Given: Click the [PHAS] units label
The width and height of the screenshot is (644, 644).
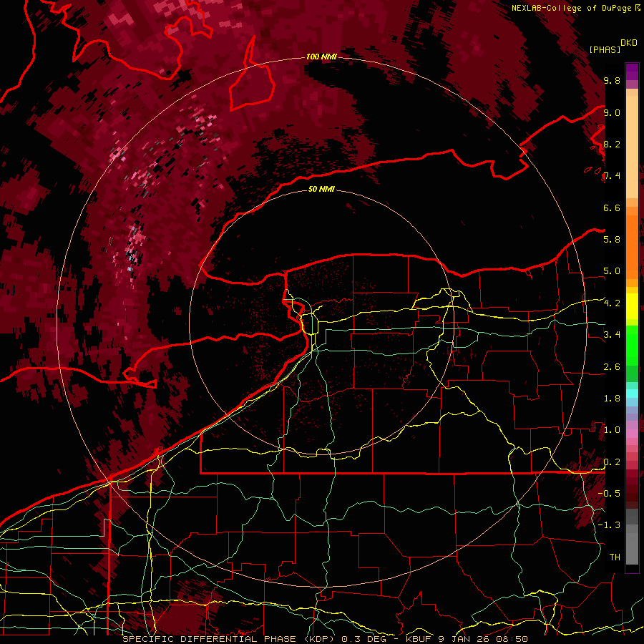Looking at the screenshot, I should (605, 49).
